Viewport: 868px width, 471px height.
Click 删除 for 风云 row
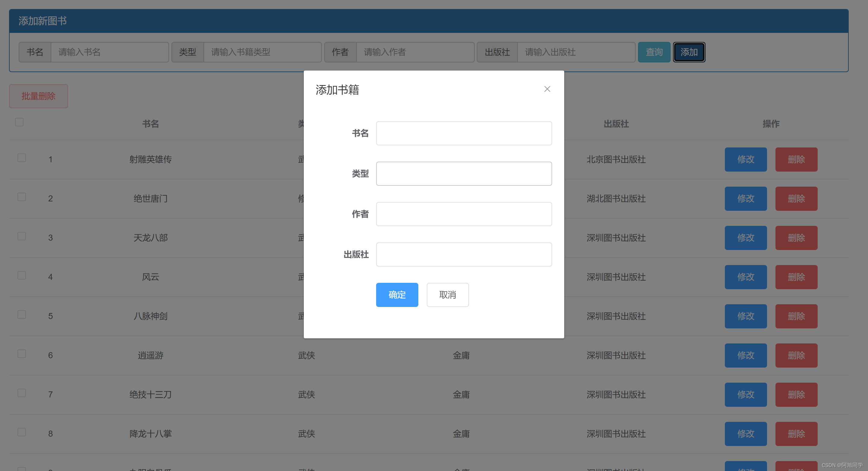pos(796,277)
